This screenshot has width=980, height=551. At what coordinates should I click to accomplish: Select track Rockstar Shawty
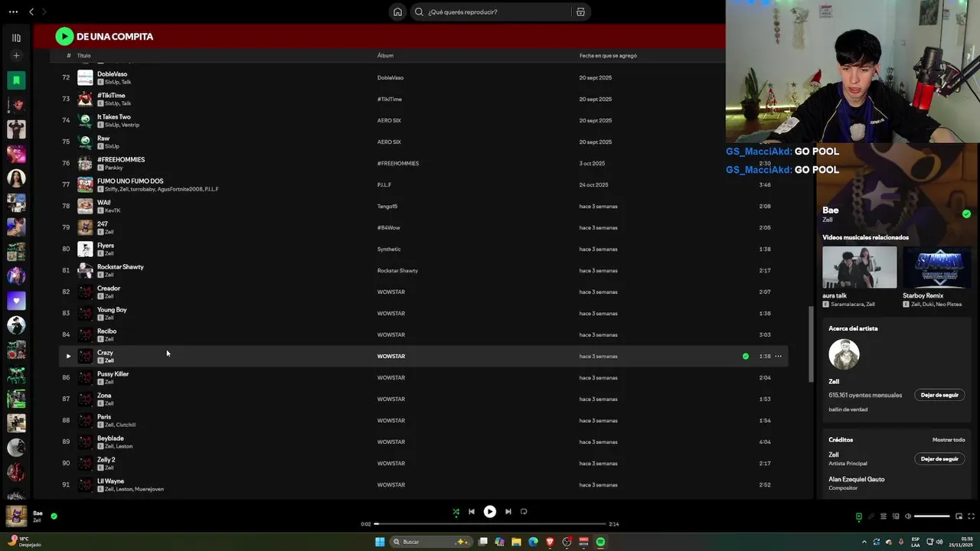click(120, 267)
